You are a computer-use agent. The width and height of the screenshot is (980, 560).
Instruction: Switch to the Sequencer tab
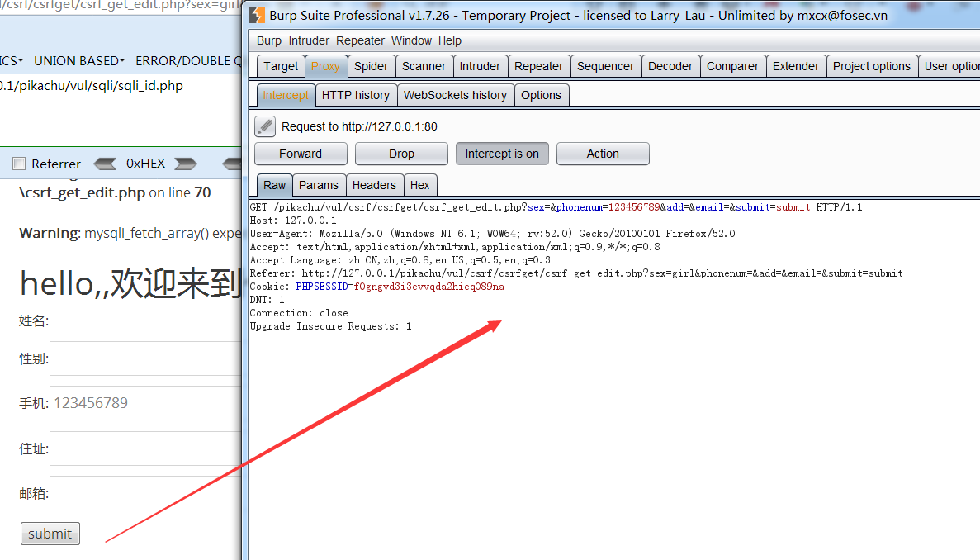(605, 66)
